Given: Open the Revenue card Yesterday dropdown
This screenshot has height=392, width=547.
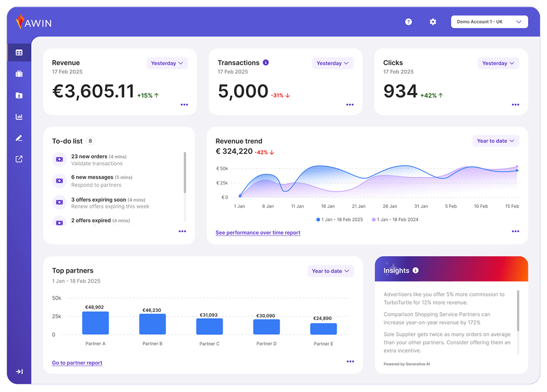Looking at the screenshot, I should (167, 63).
